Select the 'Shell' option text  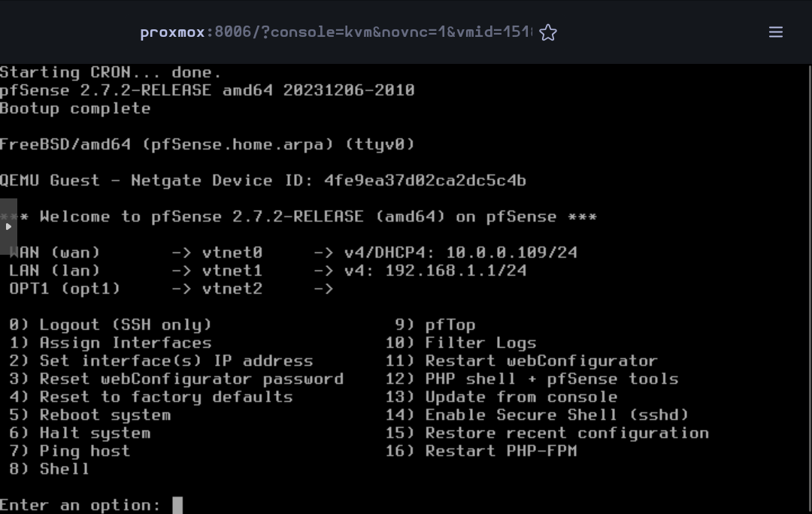64,469
